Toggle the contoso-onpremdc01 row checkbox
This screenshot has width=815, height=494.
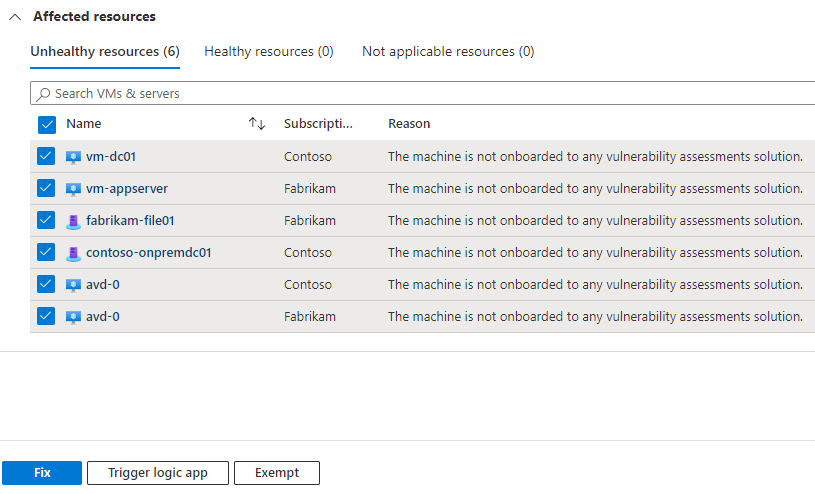tap(46, 253)
